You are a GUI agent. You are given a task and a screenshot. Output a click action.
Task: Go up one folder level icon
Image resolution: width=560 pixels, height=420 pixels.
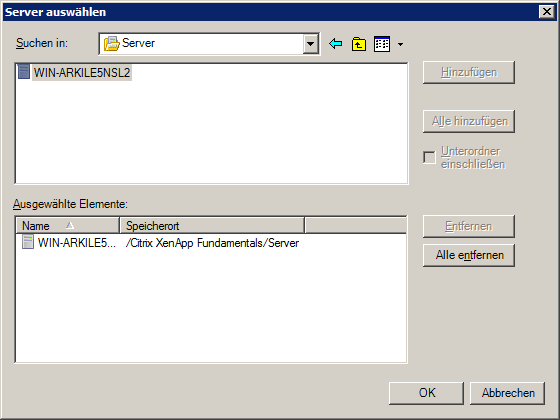click(x=359, y=44)
